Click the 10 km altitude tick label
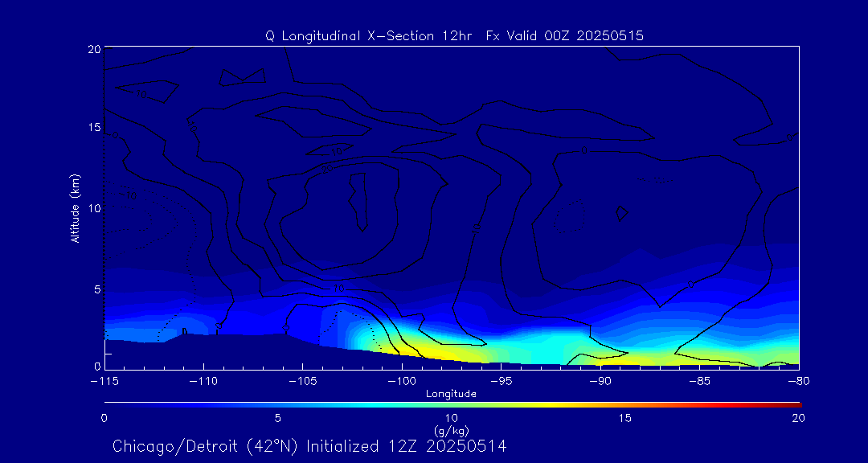The width and height of the screenshot is (868, 463). click(92, 208)
